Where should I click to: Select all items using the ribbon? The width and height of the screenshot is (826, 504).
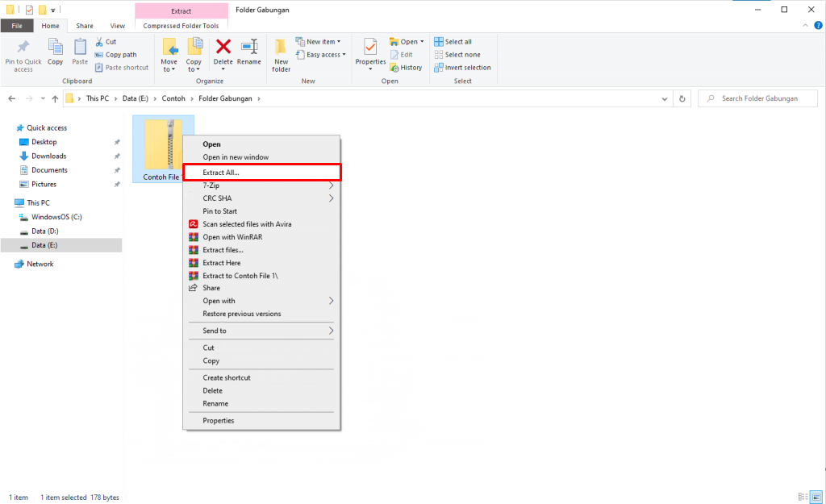454,40
